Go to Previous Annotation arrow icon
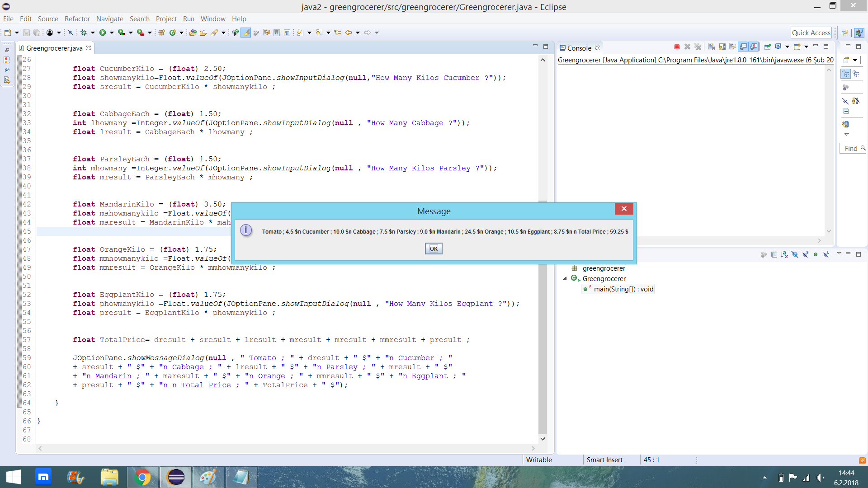The image size is (868, 488). (x=319, y=33)
